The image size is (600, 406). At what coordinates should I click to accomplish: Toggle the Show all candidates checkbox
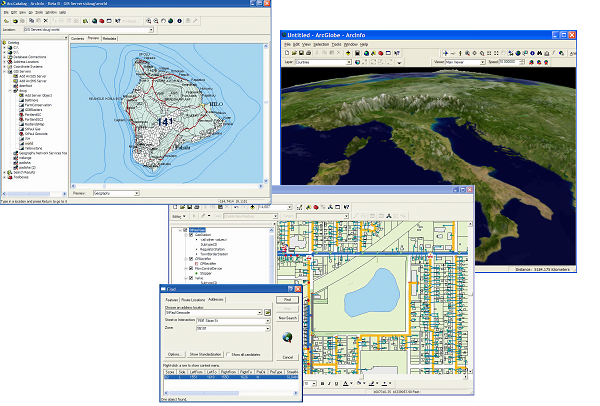pos(226,353)
